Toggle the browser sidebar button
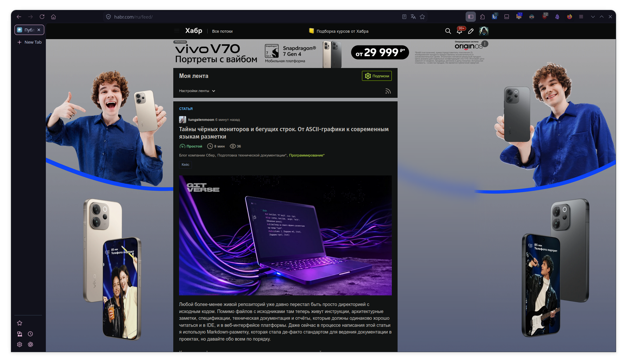Image resolution: width=627 pixels, height=364 pixels. coord(471,17)
